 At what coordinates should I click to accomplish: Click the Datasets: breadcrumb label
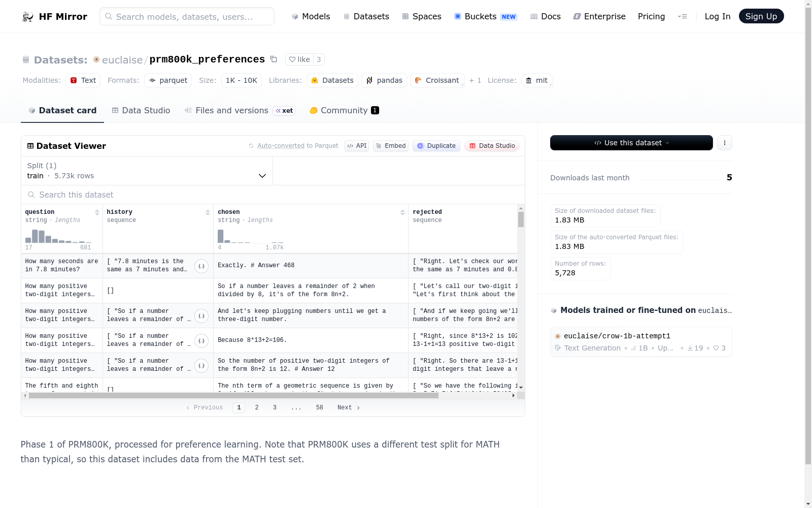[x=61, y=60]
